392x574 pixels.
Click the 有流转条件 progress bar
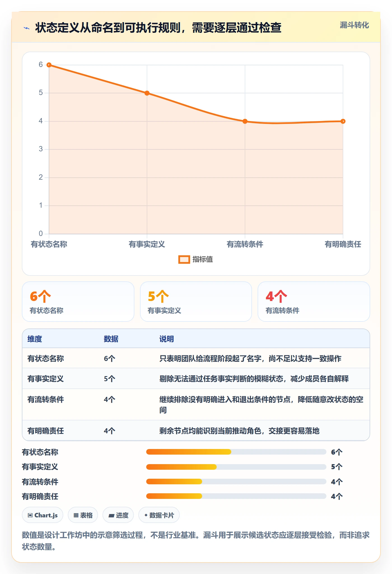point(236,482)
